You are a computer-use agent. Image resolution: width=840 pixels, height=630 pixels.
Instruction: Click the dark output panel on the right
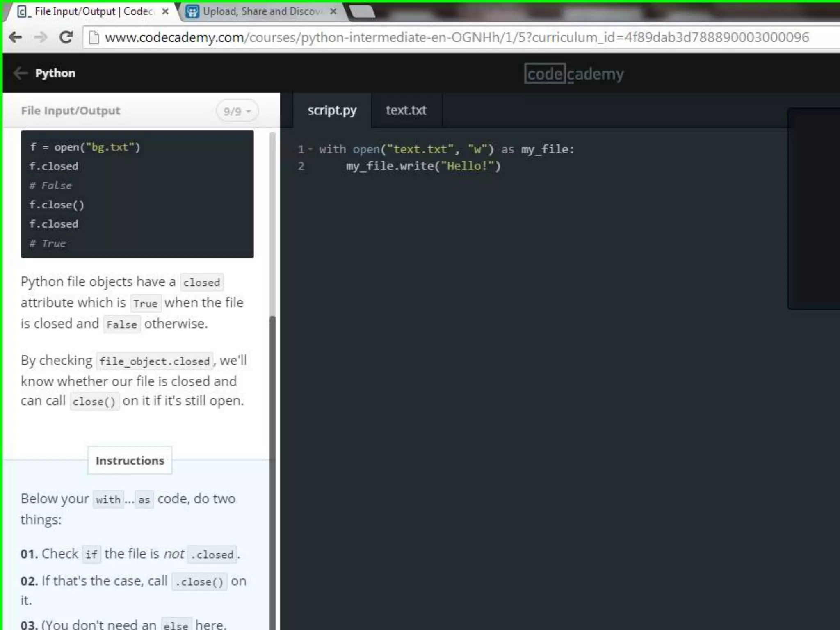click(x=814, y=209)
